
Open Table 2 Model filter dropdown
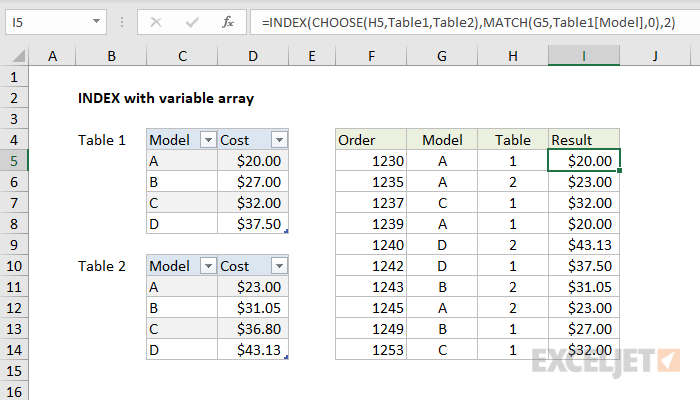(208, 266)
